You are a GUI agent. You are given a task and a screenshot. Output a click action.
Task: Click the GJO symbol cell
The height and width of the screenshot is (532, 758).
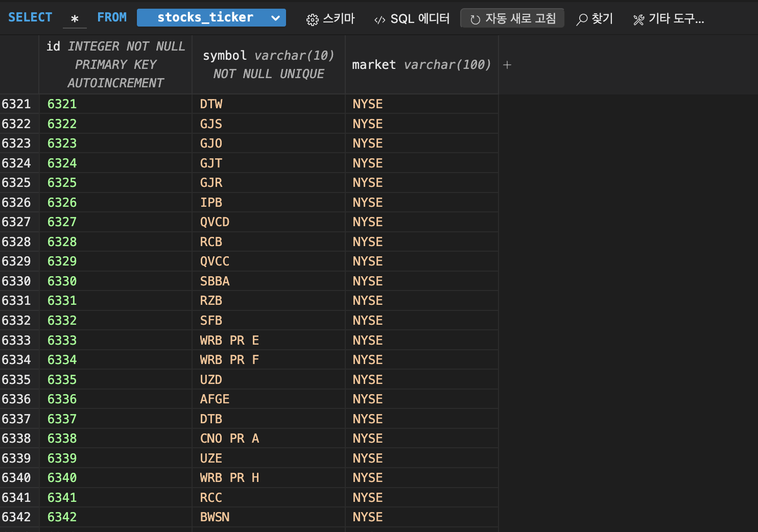[x=269, y=143]
